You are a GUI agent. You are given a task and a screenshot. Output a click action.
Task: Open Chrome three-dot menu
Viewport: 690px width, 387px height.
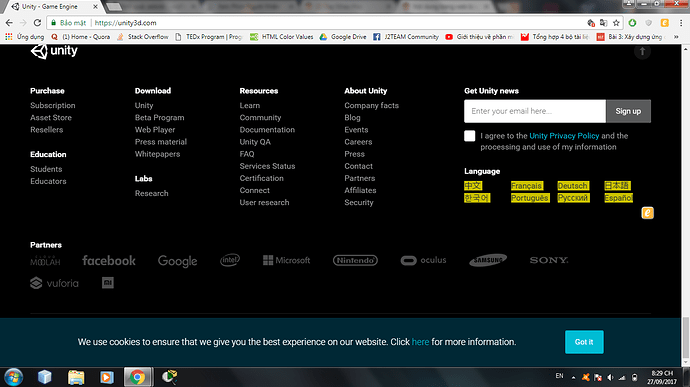[681, 23]
